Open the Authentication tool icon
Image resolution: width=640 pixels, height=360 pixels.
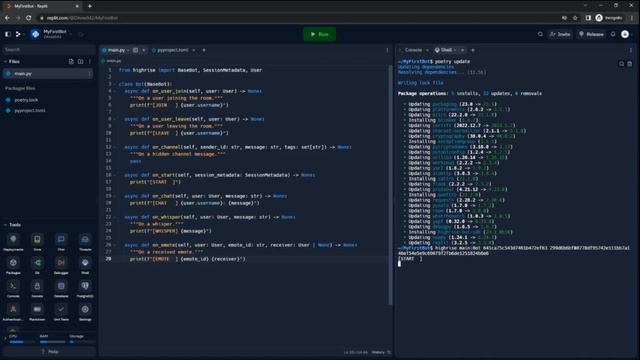[13, 309]
